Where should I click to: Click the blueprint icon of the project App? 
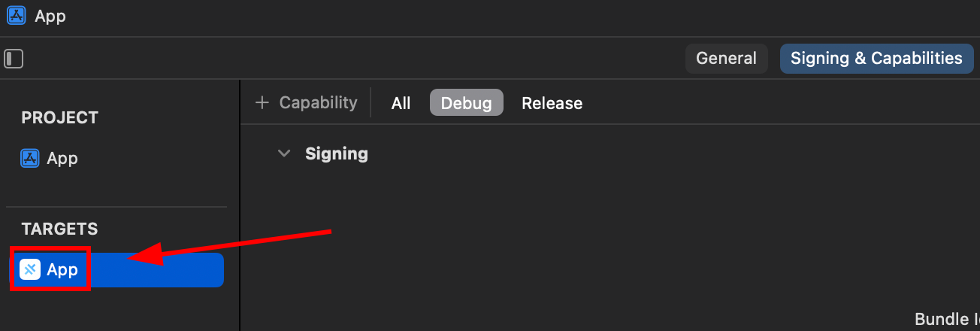click(30, 158)
